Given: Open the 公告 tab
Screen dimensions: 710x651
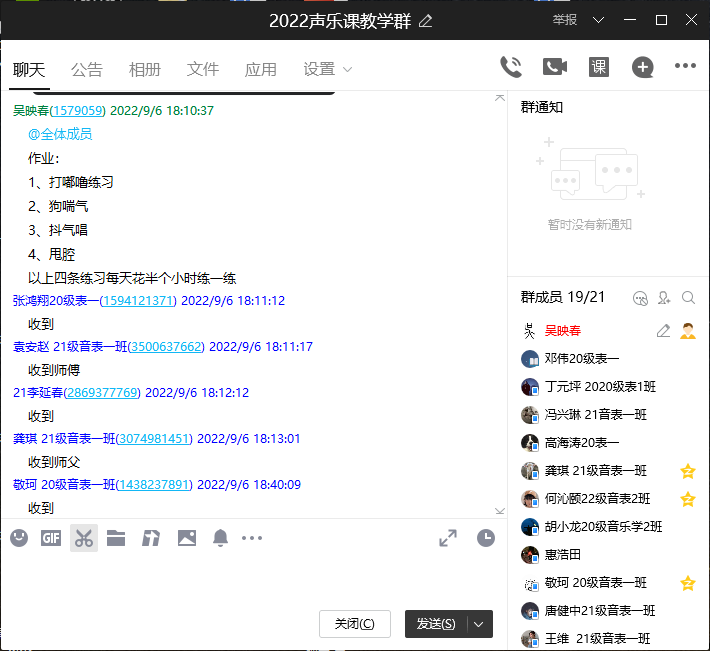Looking at the screenshot, I should point(86,70).
